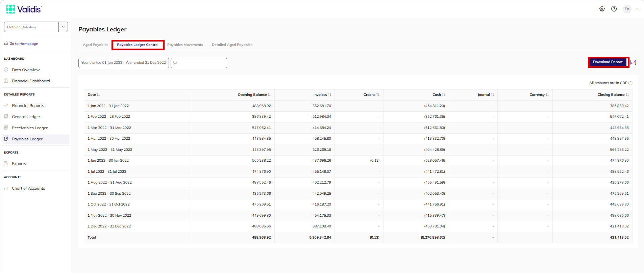Image resolution: width=644 pixels, height=273 pixels.
Task: Switch to the Aged Payables tab
Action: pos(96,45)
